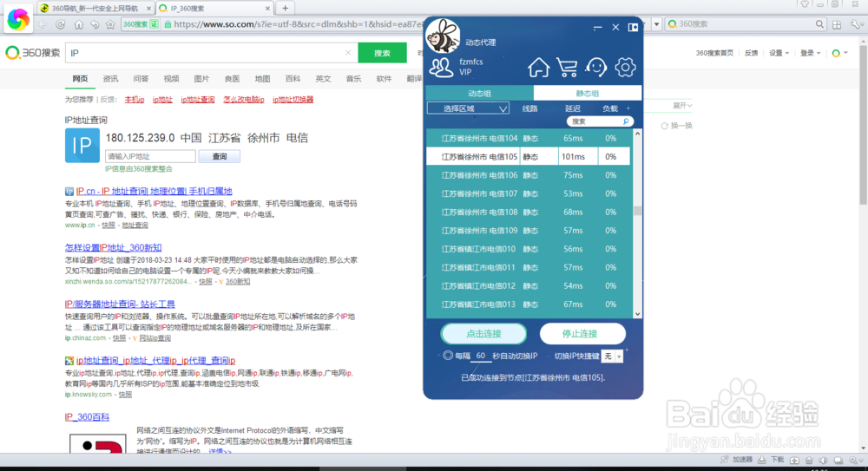The image size is (868, 471).
Task: Open the 怎样设置IP地址_360新知 link
Action: (x=113, y=247)
